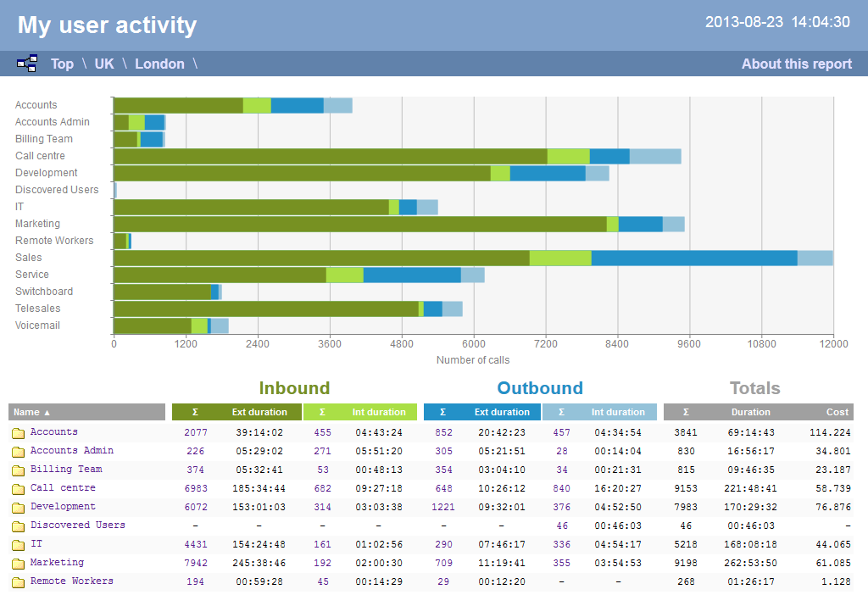
Task: Open the IT group folder icon
Action: [x=16, y=544]
